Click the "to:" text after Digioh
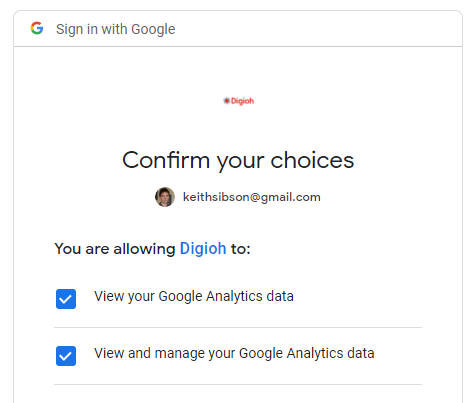This screenshot has height=403, width=472. click(240, 249)
